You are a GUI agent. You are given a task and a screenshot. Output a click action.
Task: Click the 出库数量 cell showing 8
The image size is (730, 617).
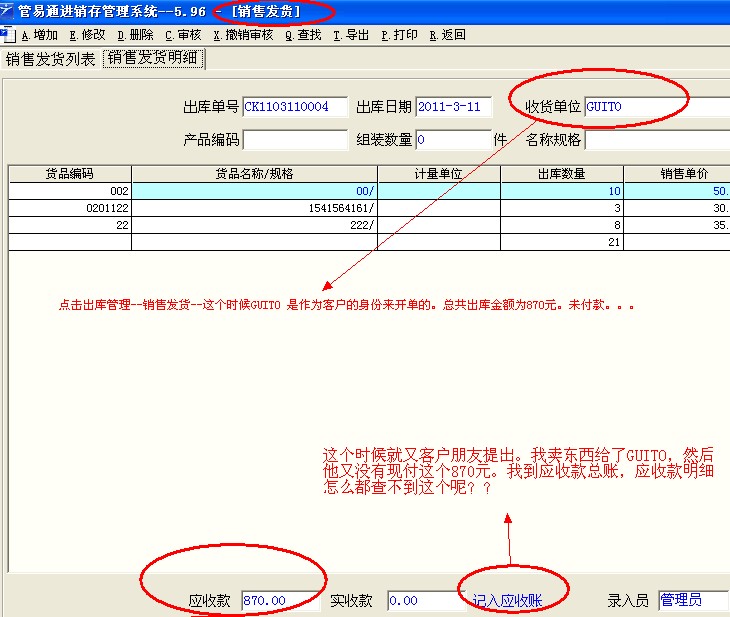coord(562,225)
